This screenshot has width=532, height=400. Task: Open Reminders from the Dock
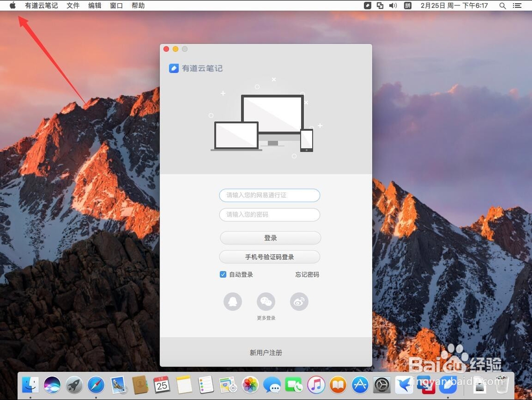tap(206, 385)
